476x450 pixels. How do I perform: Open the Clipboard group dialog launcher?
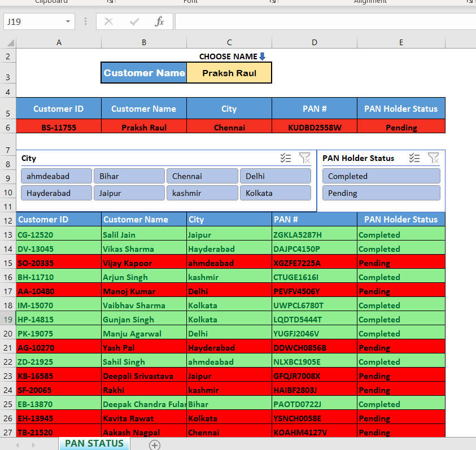pos(110,2)
